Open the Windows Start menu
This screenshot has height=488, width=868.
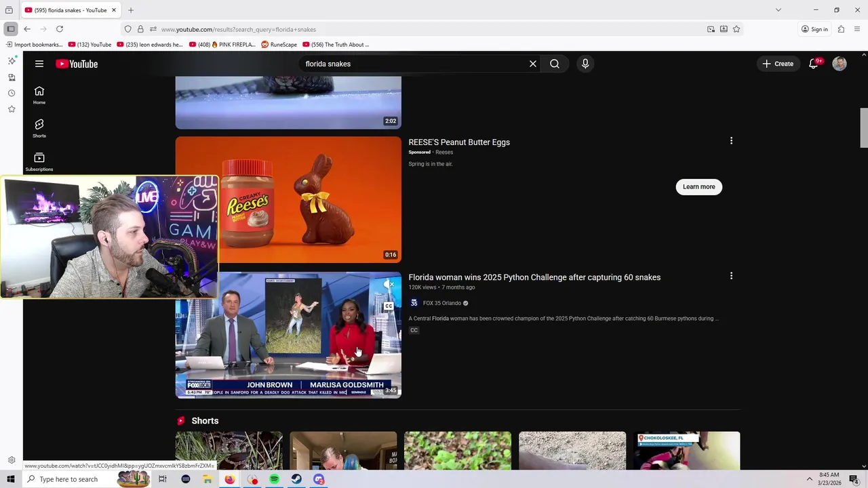(11, 479)
